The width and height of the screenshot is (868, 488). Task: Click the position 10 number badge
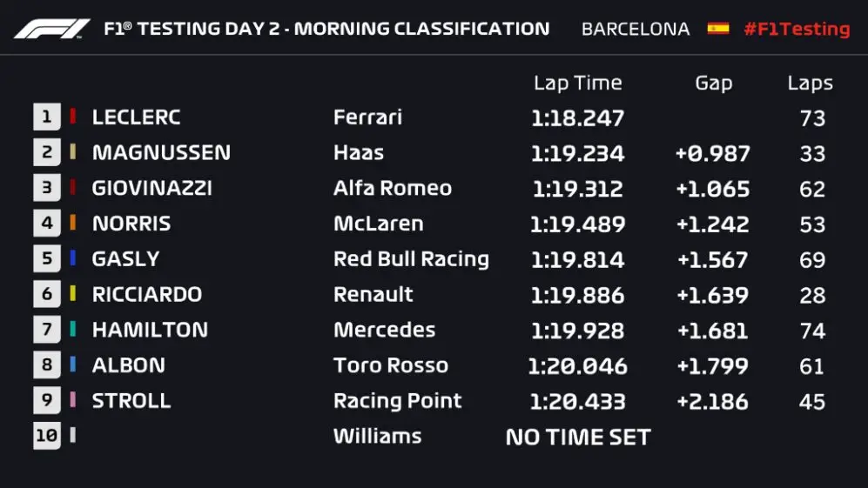pyautogui.click(x=46, y=436)
